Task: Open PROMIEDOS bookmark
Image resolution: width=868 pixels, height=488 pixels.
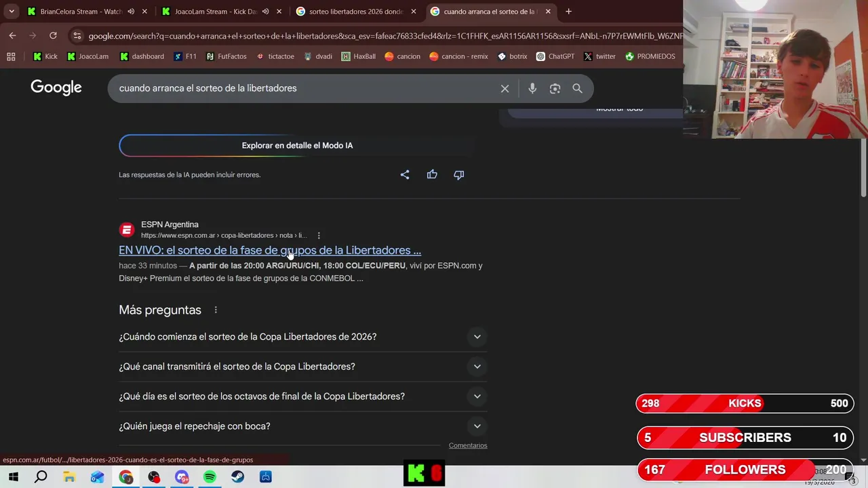Action: pyautogui.click(x=650, y=56)
